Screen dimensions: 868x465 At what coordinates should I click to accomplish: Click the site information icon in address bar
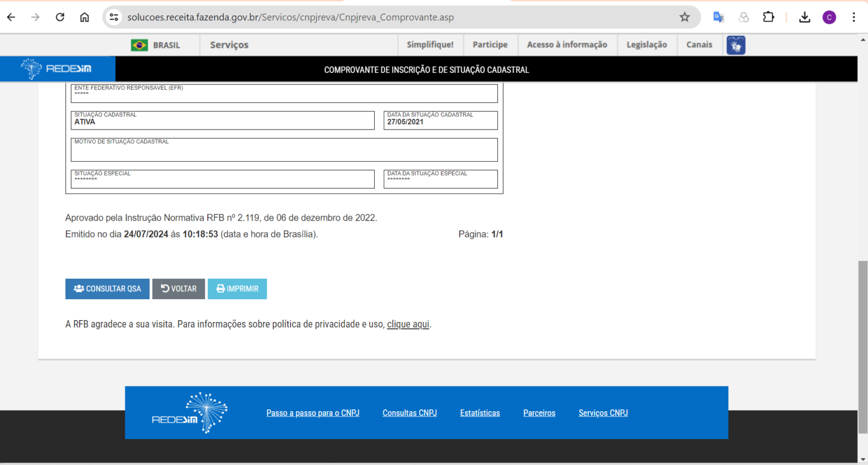[x=114, y=17]
